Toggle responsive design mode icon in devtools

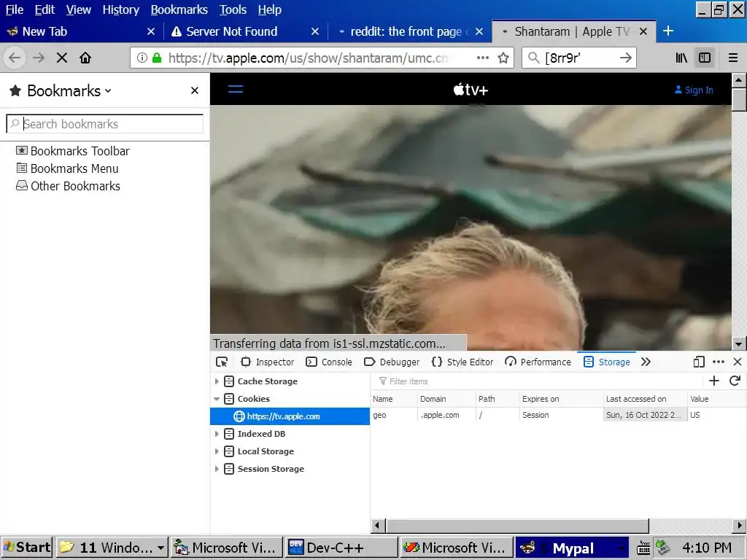(x=698, y=362)
